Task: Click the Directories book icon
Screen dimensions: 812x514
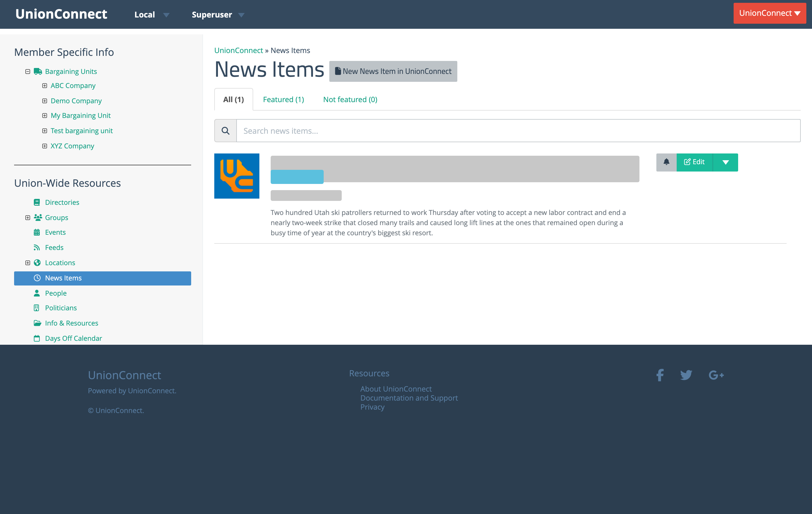Action: (37, 202)
